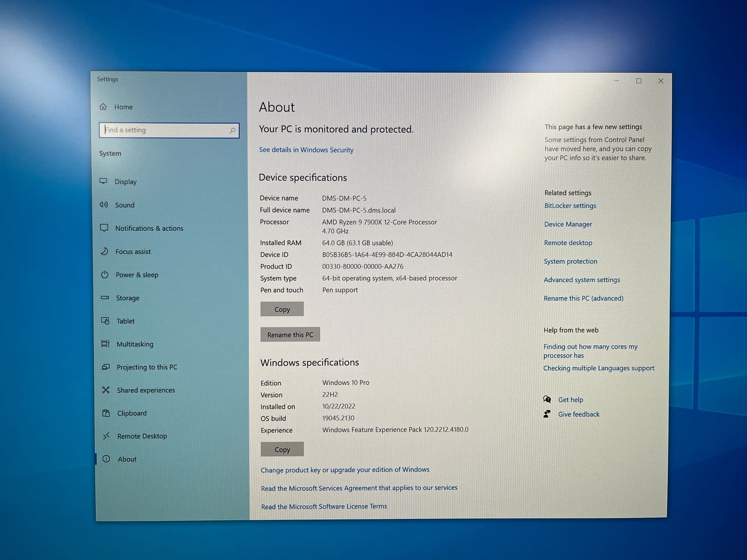Open Finding out how many cores link
Screen dimensions: 747x560
pyautogui.click(x=590, y=351)
